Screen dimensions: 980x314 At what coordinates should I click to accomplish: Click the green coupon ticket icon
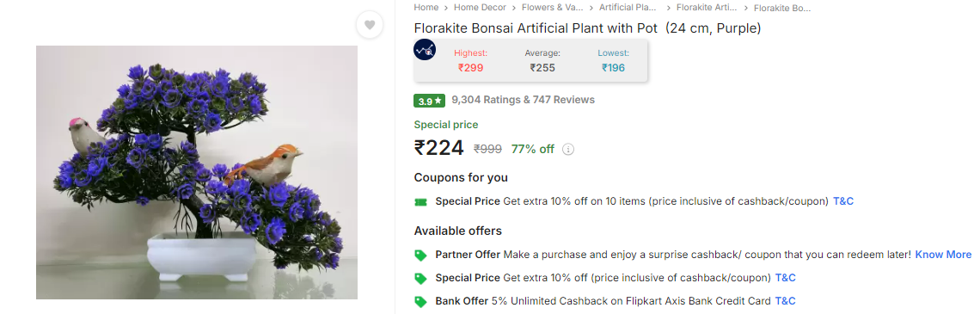pyautogui.click(x=420, y=202)
